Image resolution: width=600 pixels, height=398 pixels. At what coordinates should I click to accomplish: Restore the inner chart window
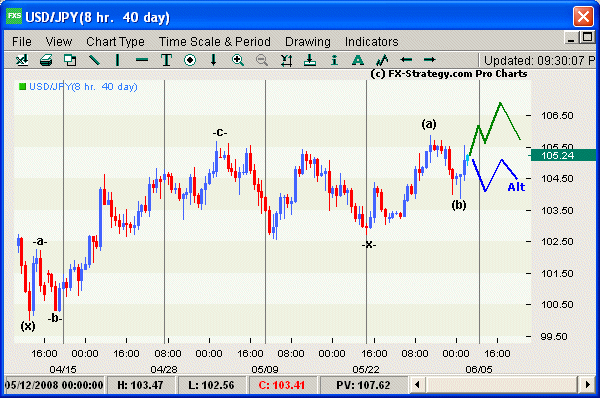click(586, 38)
